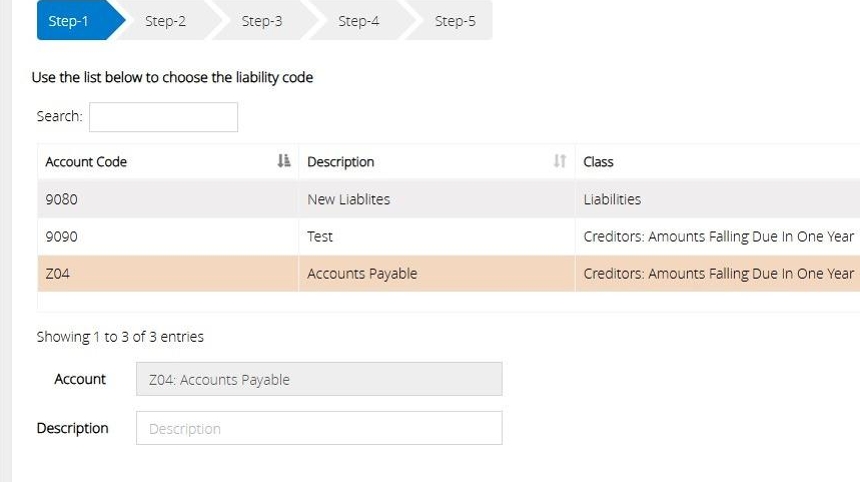Click the Account field showing Z04
The image size is (860, 482).
point(318,379)
